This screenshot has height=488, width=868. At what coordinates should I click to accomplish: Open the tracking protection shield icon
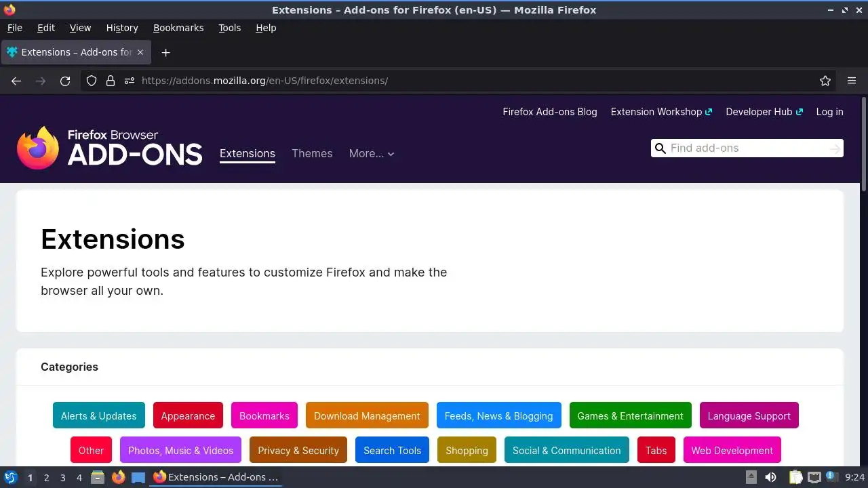(x=92, y=81)
